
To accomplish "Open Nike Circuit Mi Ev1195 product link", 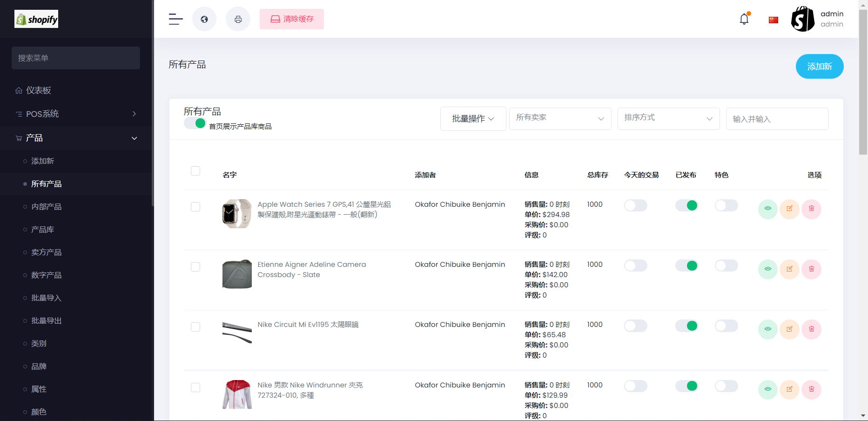I will pos(308,325).
